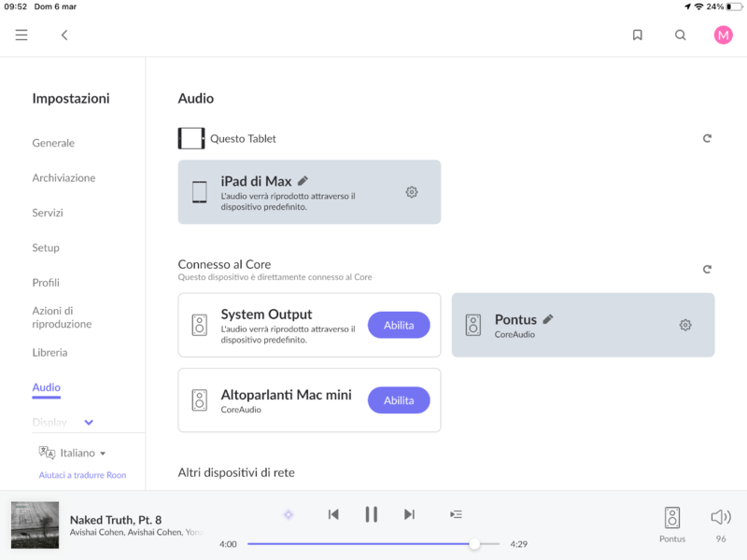This screenshot has height=560, width=747.
Task: Edit the Pontus device name pencil
Action: (x=548, y=319)
